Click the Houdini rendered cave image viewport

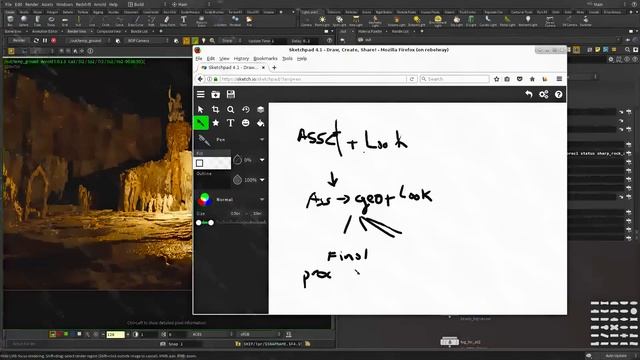(98, 173)
